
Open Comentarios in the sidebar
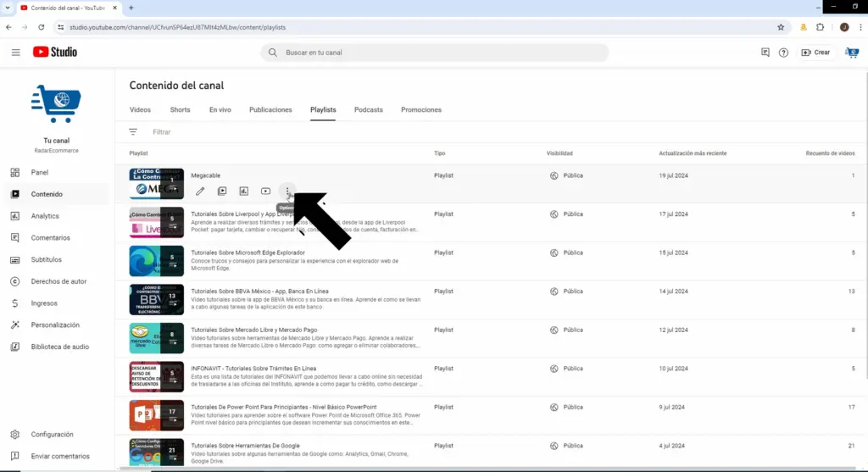pyautogui.click(x=58, y=238)
